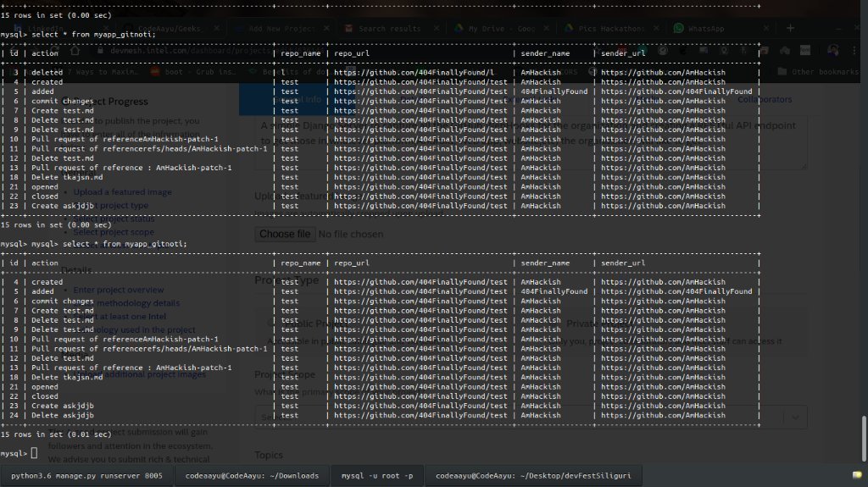Click the 'mysql> mysql> select * from myapp_gitnoti;' command

(93, 244)
